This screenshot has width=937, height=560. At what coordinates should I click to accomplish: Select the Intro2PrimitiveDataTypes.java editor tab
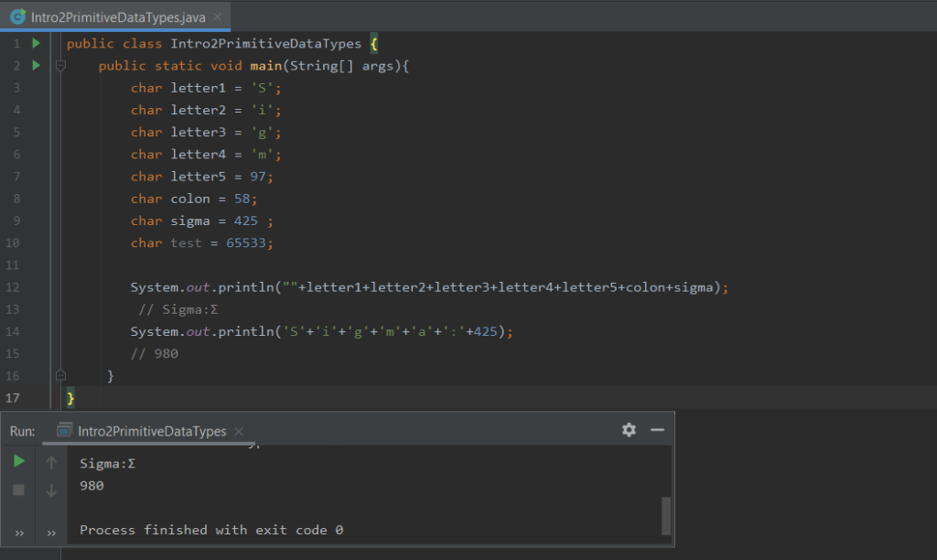tap(115, 17)
